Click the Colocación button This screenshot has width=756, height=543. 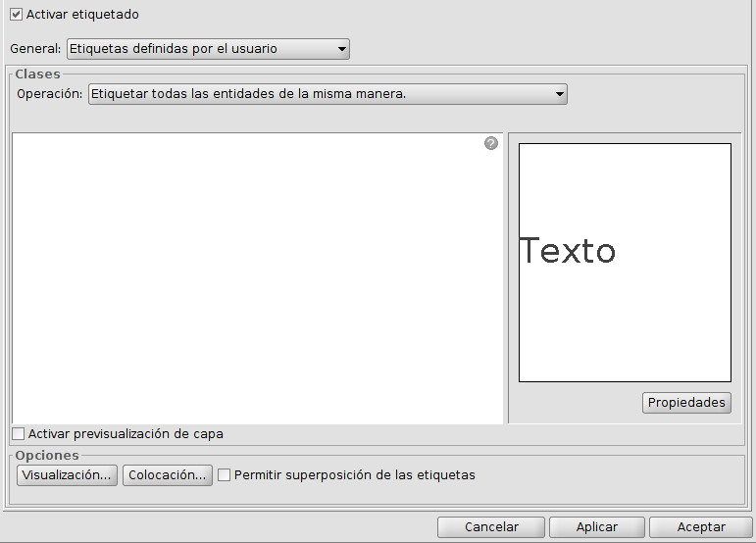168,475
